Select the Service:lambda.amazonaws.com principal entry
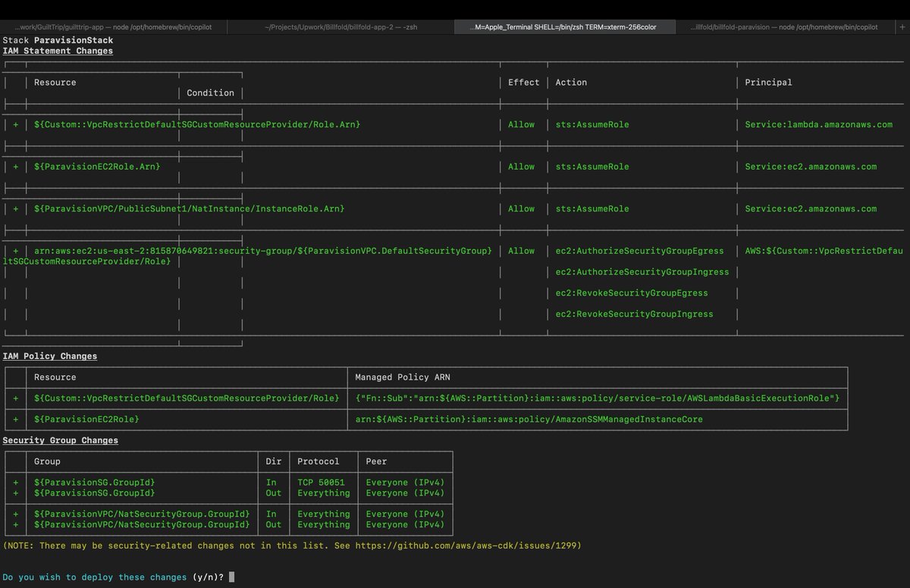 tap(817, 124)
